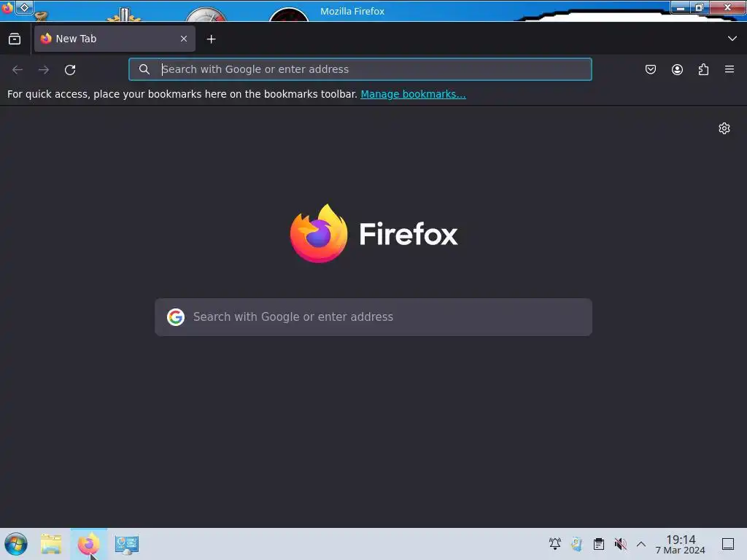Click the Firefox taskbar icon
Image resolution: width=747 pixels, height=560 pixels.
click(x=88, y=544)
